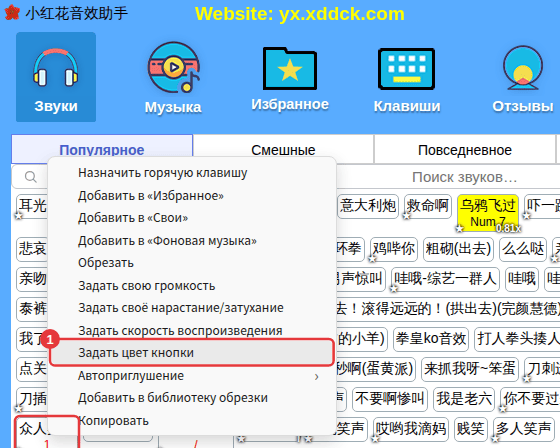Image resolution: width=560 pixels, height=448 pixels.
Task: Play the 哎哟我滴妈 sound button
Action: [411, 429]
